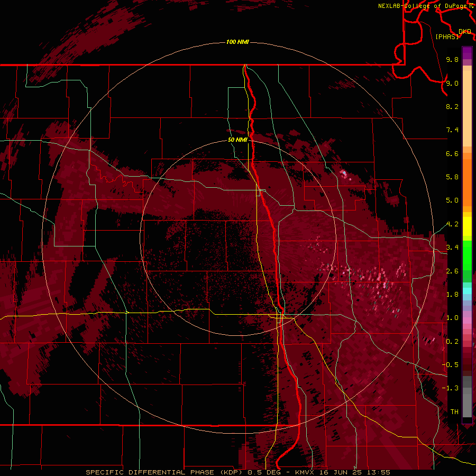Click the 100 NMI range ring label
The image size is (476, 476).
(237, 42)
